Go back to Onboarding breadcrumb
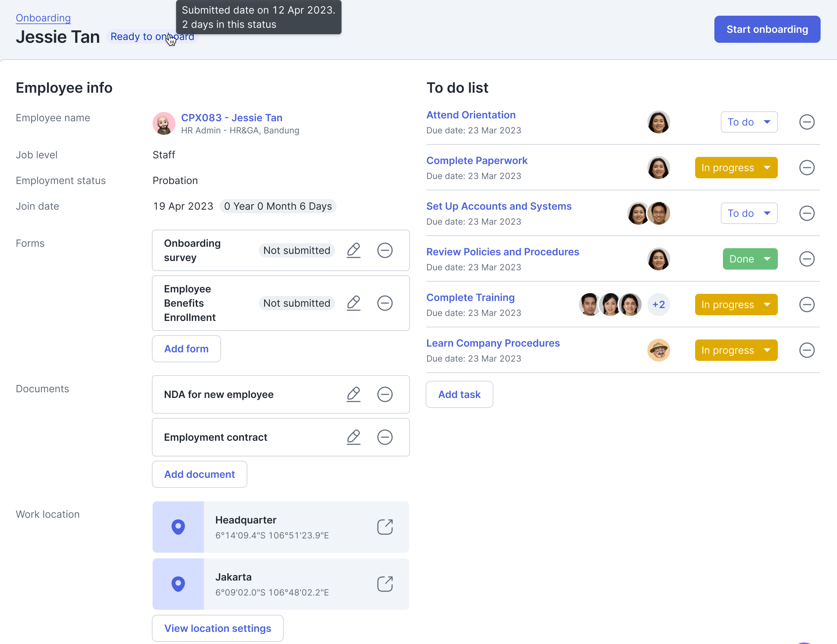The height and width of the screenshot is (644, 837). coord(43,18)
